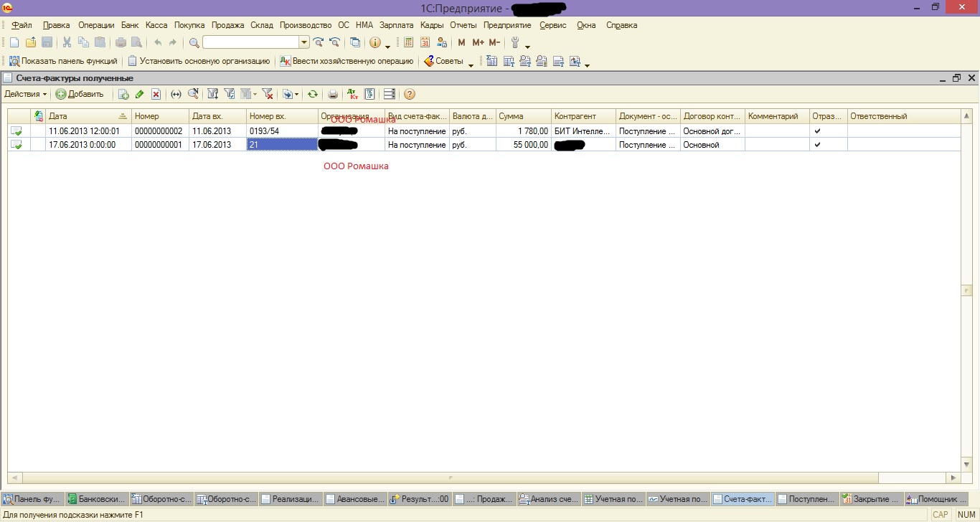Click the help question mark icon

tap(410, 94)
